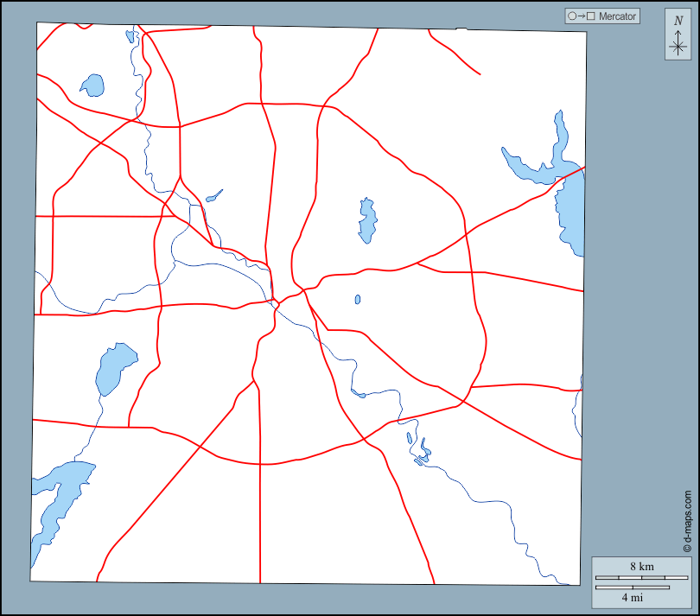The height and width of the screenshot is (616, 700).
Task: Click the kilometer scale bar
Action: pyautogui.click(x=642, y=576)
